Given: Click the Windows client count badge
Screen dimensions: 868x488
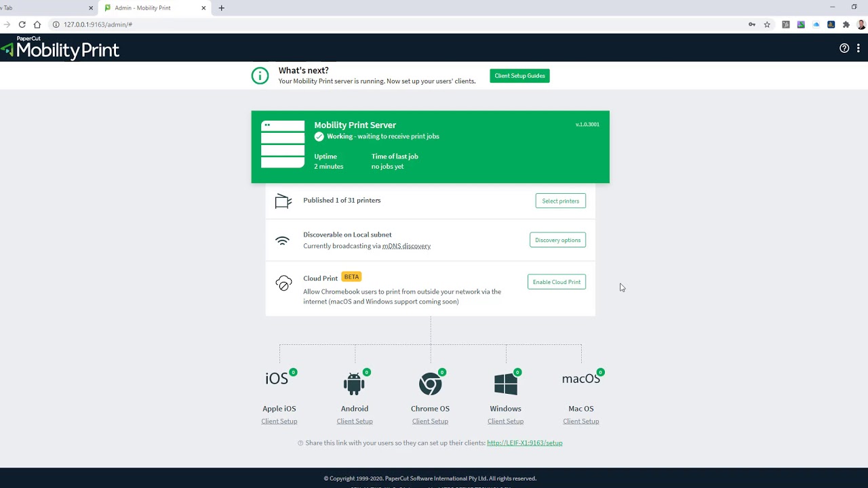Looking at the screenshot, I should (x=517, y=372).
